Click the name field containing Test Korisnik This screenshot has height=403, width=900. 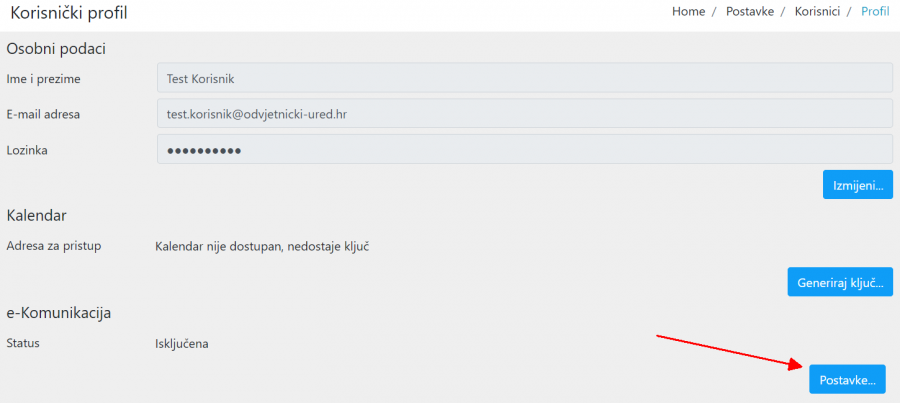[524, 78]
